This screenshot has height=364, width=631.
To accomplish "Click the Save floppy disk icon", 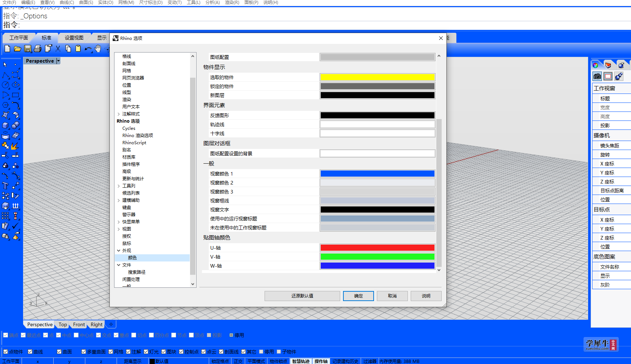I will [x=28, y=49].
